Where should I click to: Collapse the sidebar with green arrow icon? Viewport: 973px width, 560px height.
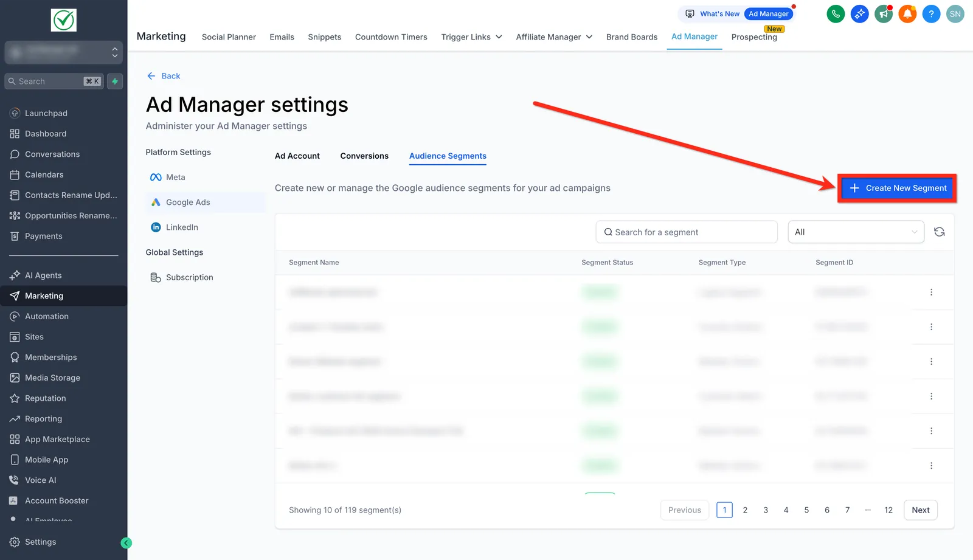coord(126,543)
